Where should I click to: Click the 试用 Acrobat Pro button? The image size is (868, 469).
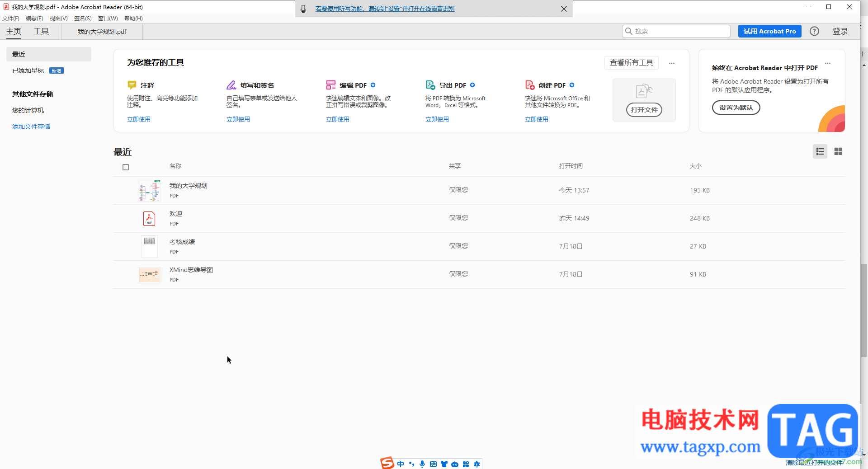[769, 31]
